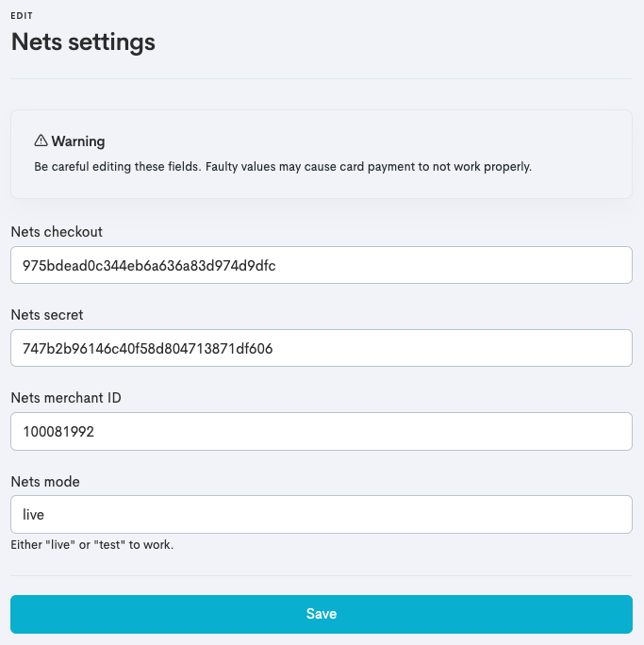Edit the Nets merchant ID field

click(322, 431)
